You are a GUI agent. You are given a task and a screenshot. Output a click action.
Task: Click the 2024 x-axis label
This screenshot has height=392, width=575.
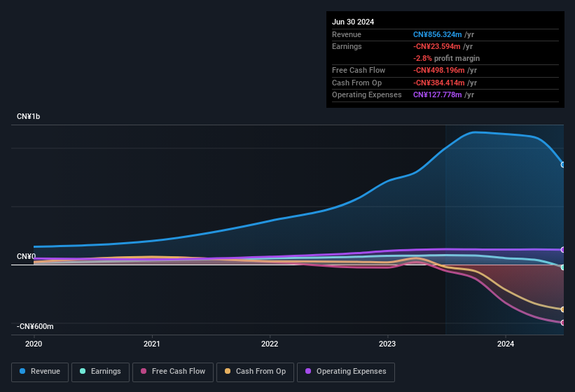[x=506, y=344]
